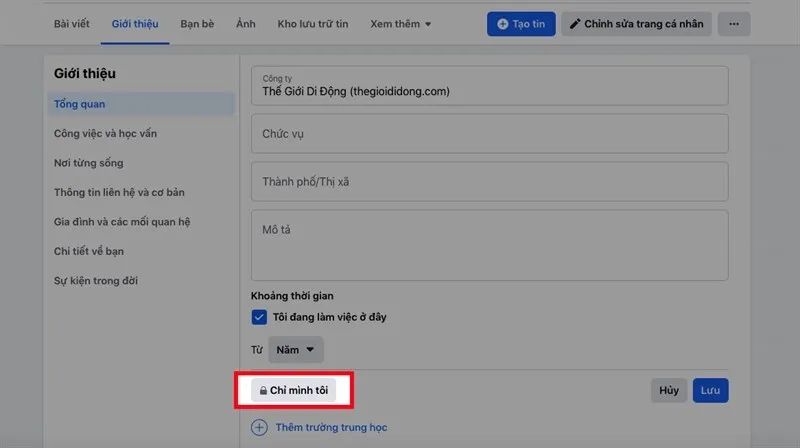Click the plus icon on Tạo tin button
This screenshot has height=448, width=800.
(x=502, y=24)
